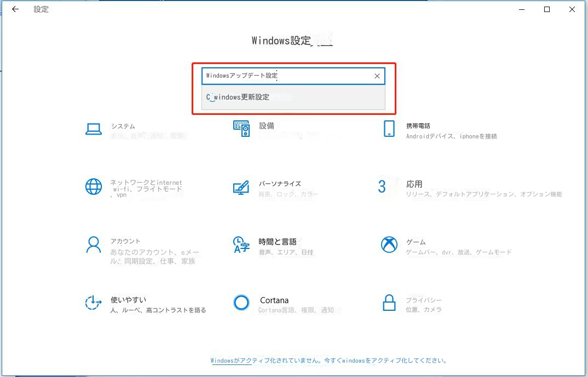Open the 使いやすい ease of access icon
This screenshot has height=377, width=588.
click(93, 303)
